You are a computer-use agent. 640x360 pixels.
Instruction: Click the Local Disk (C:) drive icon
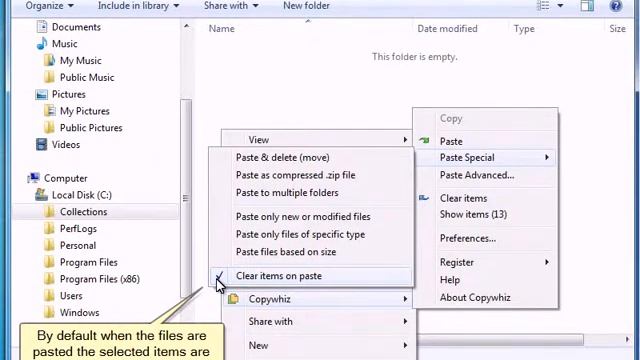pos(41,195)
